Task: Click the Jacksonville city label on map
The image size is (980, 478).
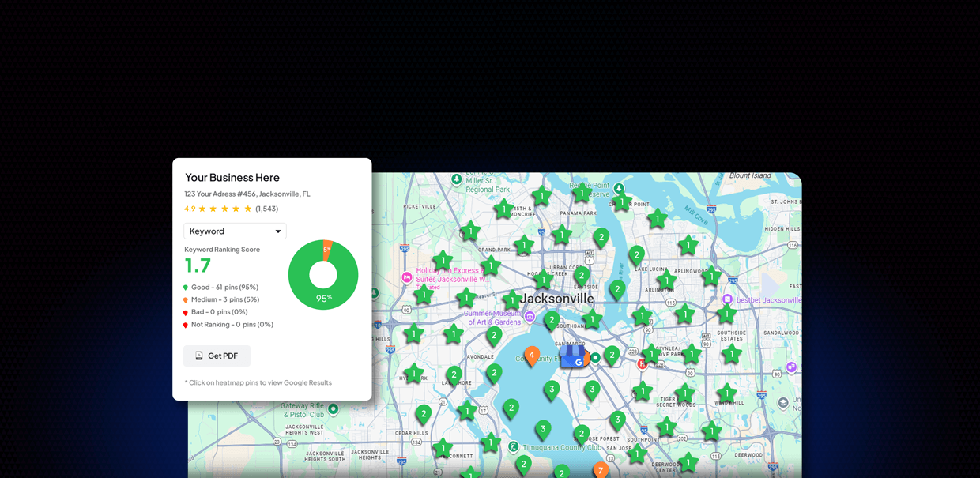Action: tap(557, 299)
